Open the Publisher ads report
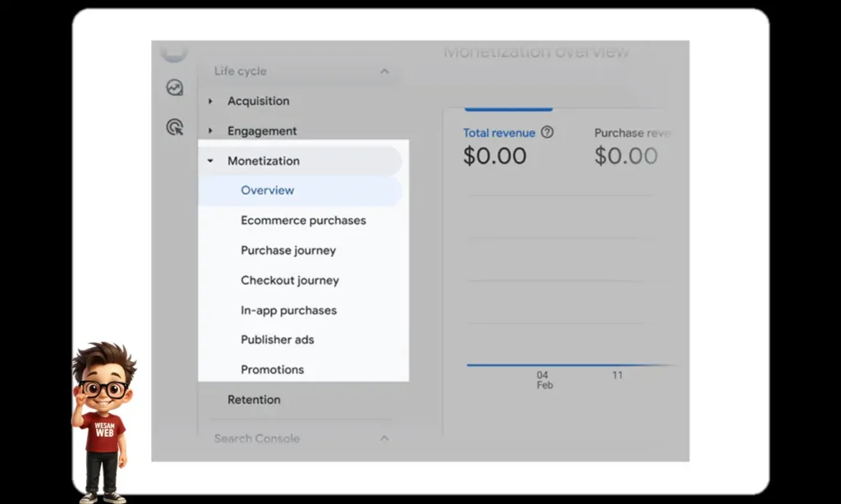This screenshot has width=841, height=504. (277, 339)
